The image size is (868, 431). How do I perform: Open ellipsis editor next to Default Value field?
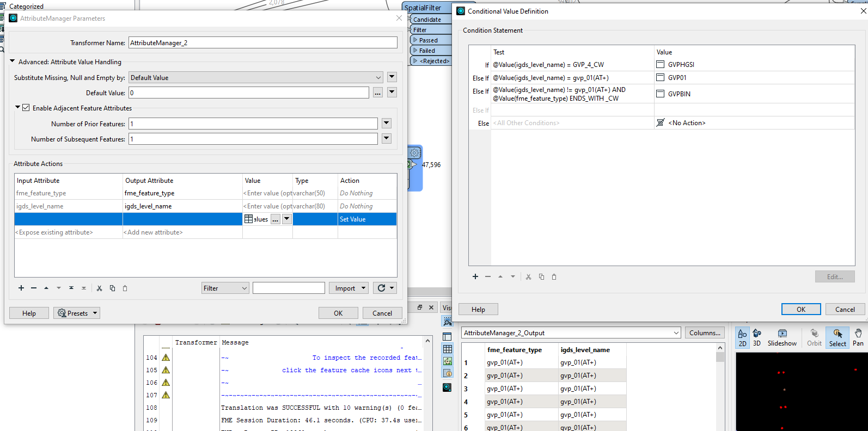(377, 93)
